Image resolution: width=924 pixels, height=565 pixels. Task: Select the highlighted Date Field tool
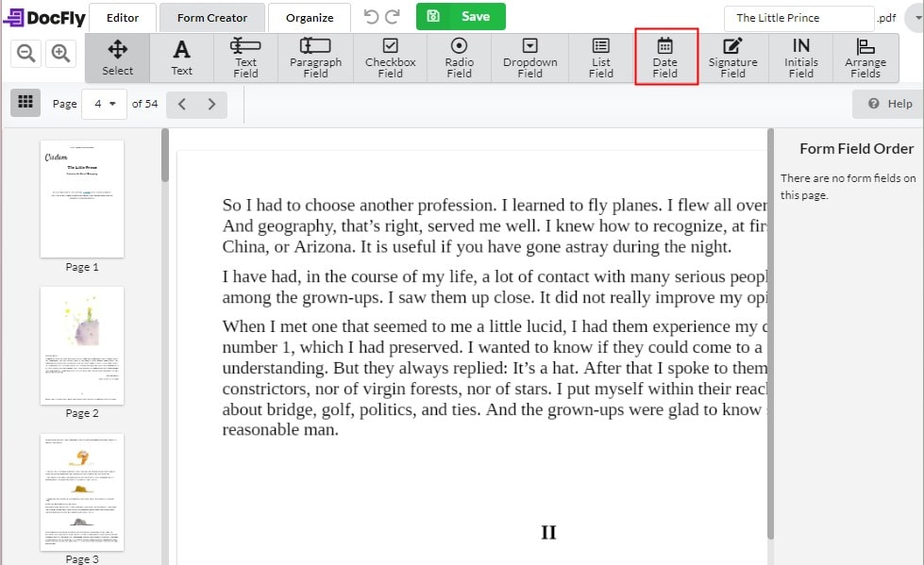coord(665,58)
